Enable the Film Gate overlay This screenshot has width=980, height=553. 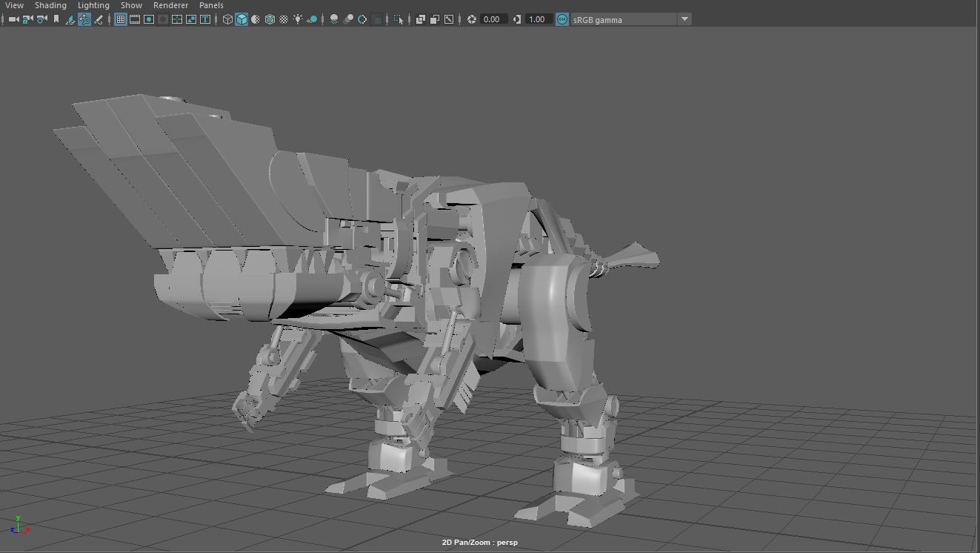coord(135,19)
